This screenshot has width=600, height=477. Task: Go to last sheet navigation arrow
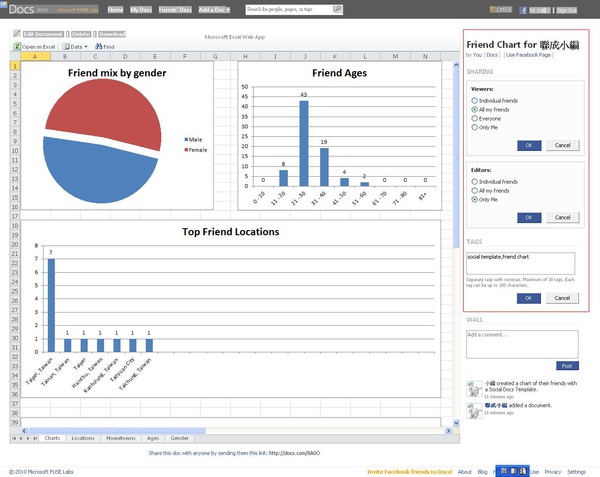click(x=35, y=438)
